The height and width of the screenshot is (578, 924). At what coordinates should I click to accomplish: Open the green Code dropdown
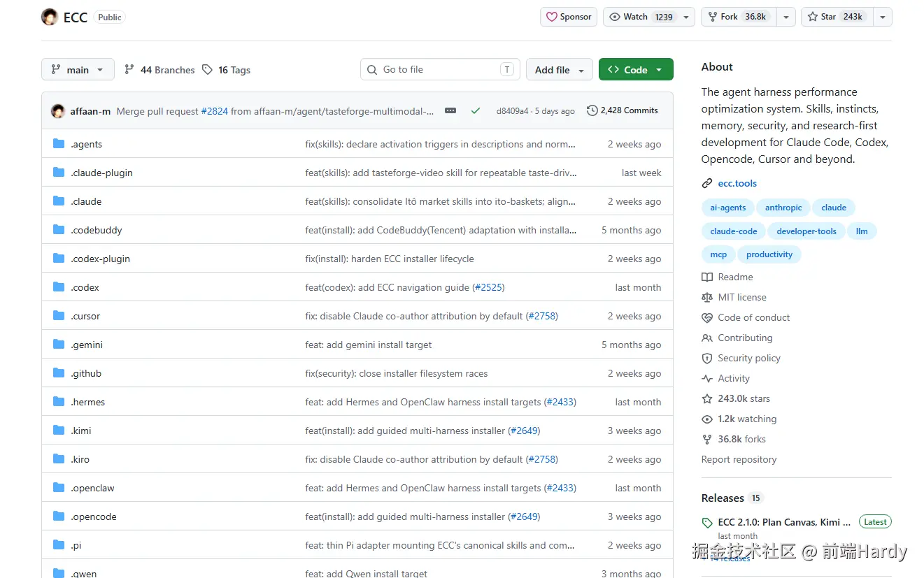636,70
